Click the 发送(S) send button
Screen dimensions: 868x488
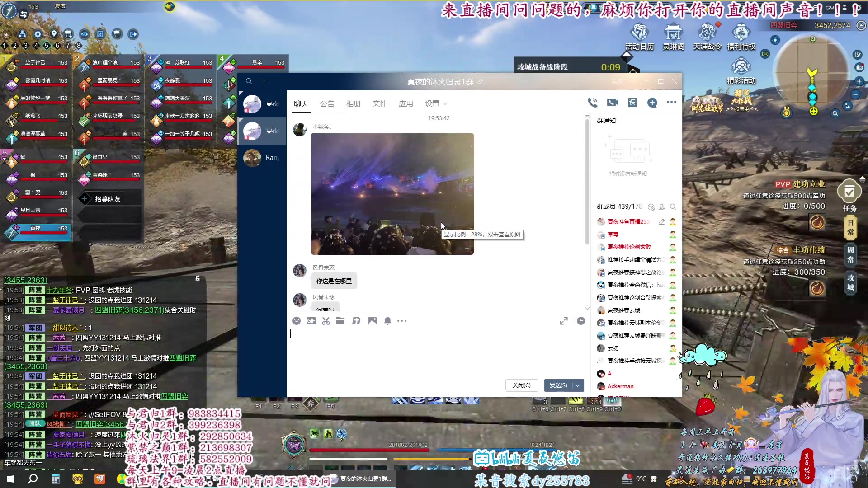558,385
